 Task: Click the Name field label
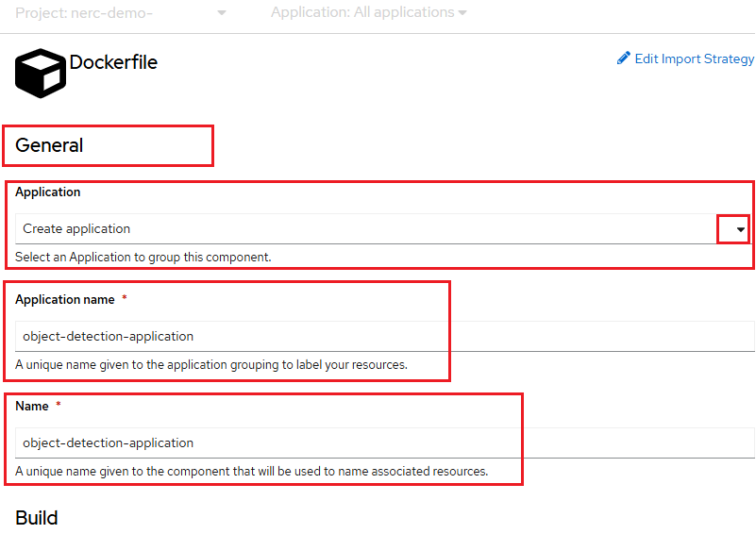tap(32, 407)
